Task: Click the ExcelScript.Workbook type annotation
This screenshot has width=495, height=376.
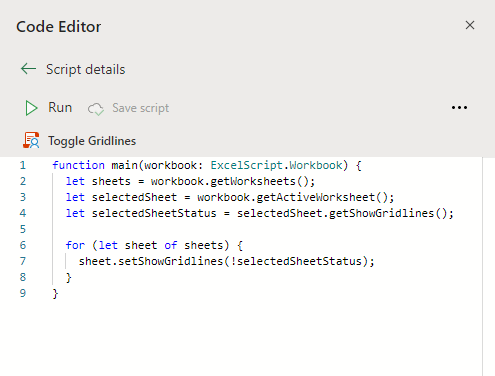Action: click(x=276, y=165)
